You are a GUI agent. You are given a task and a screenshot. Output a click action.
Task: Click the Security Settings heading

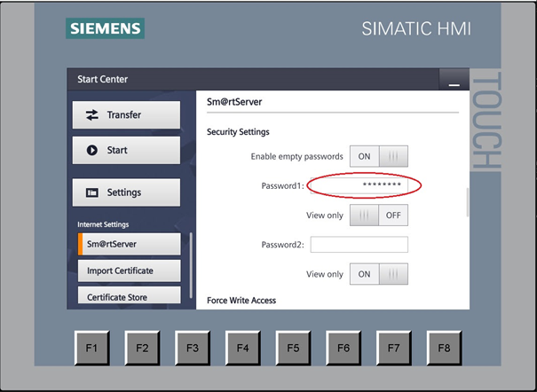point(238,132)
